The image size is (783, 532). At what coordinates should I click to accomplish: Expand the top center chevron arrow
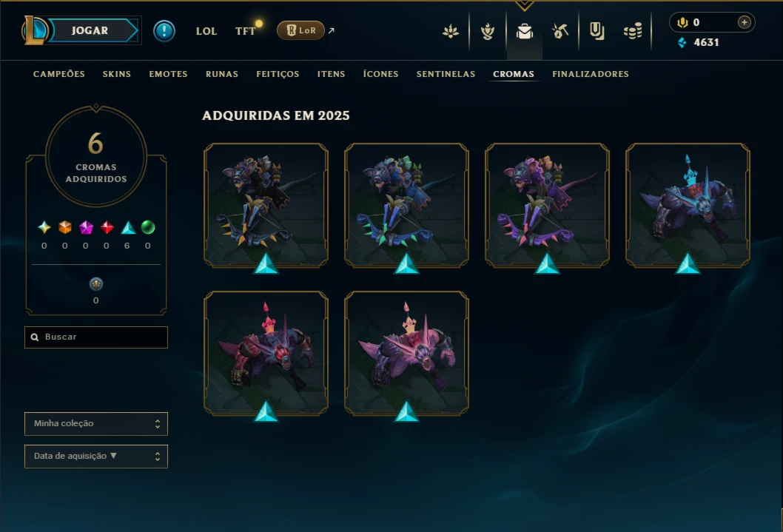point(524,5)
